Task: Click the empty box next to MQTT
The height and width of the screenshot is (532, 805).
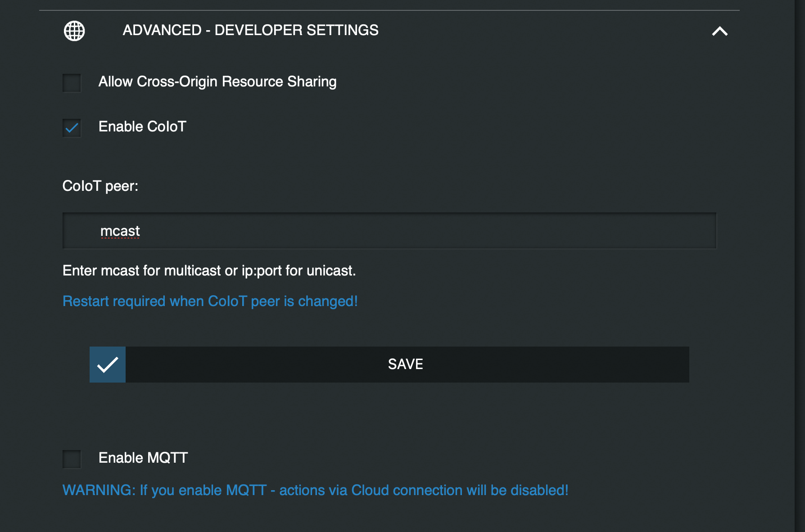Action: point(72,459)
